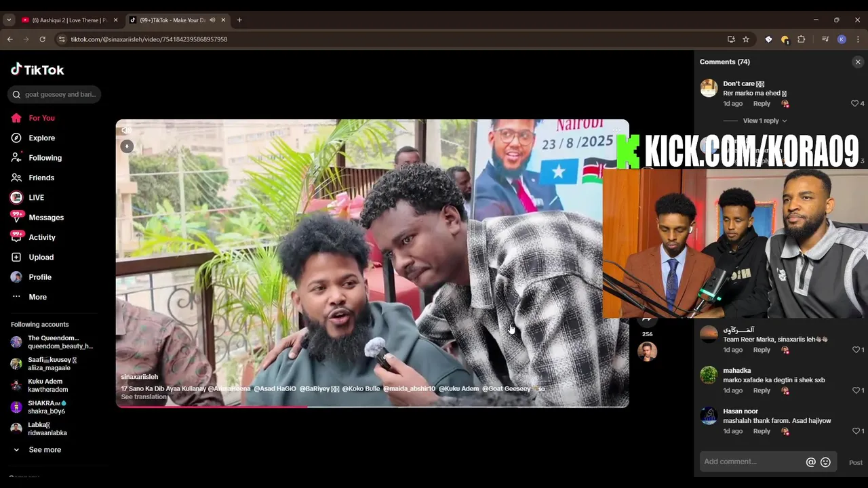
Task: Click the TikTok logo
Action: click(x=37, y=69)
